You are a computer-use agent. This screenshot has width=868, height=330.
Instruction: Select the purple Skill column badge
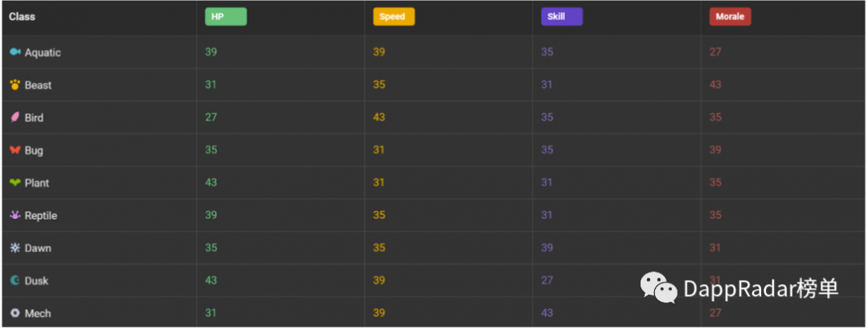[x=562, y=17]
